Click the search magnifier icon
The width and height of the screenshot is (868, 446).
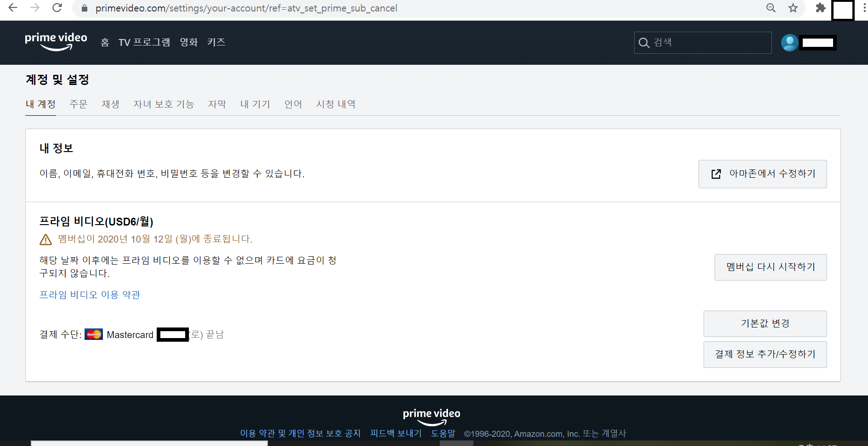click(x=644, y=43)
